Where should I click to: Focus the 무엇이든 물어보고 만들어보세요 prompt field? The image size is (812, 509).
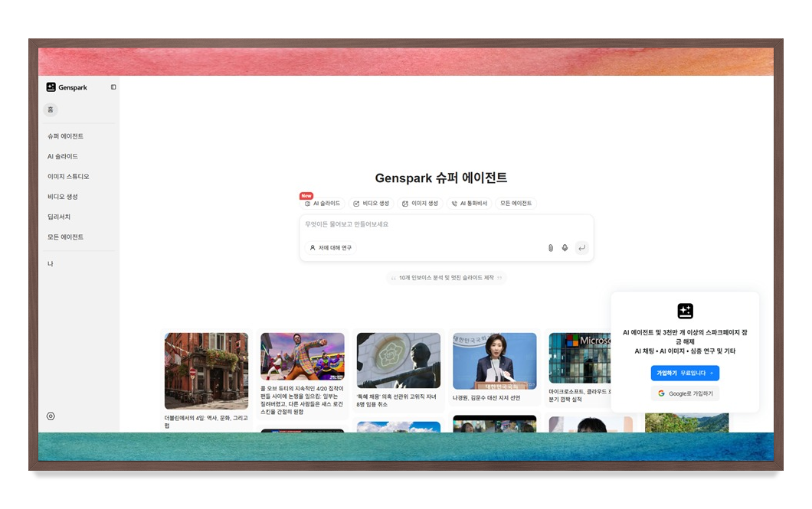(x=447, y=224)
